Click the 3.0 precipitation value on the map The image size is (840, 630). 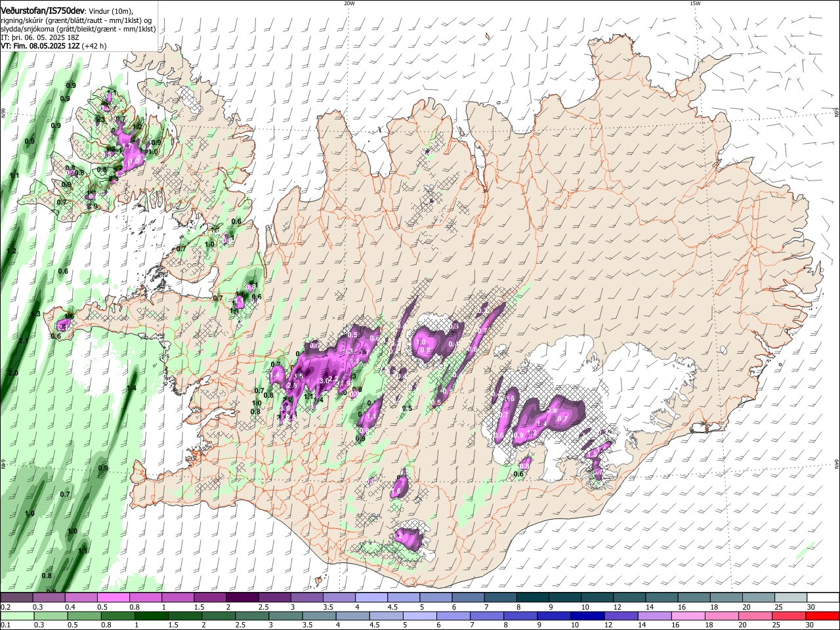(x=323, y=381)
